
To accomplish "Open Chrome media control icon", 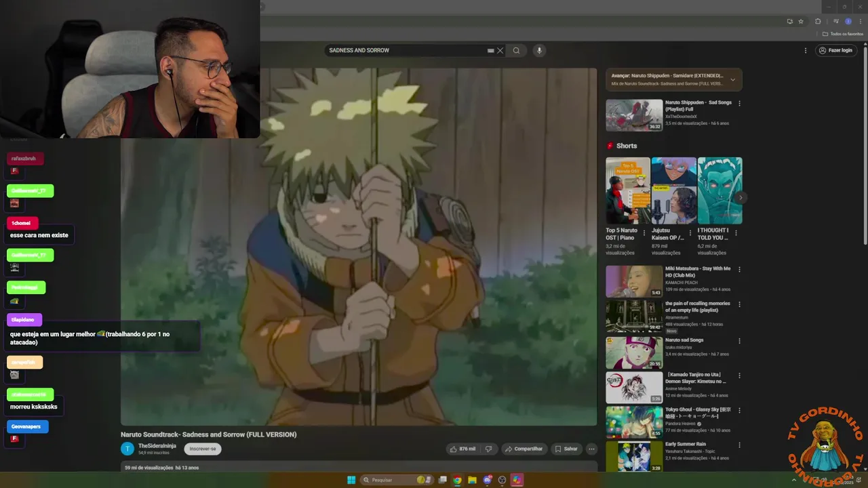I will (835, 21).
